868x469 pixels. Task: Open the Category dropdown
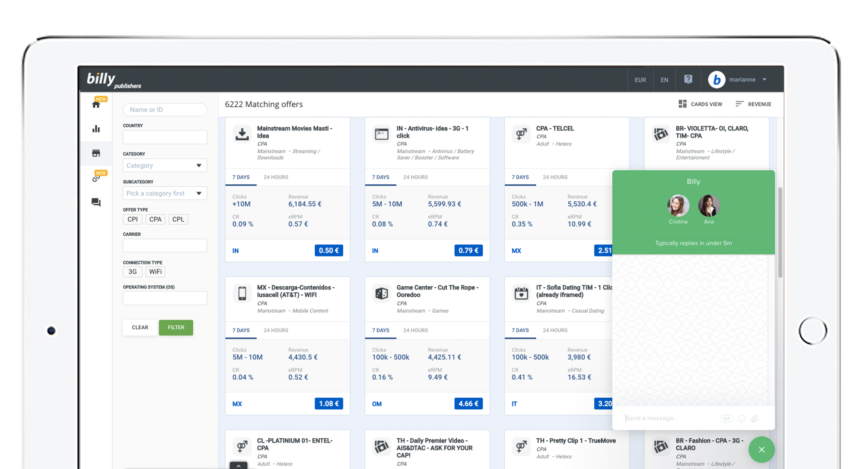point(165,165)
